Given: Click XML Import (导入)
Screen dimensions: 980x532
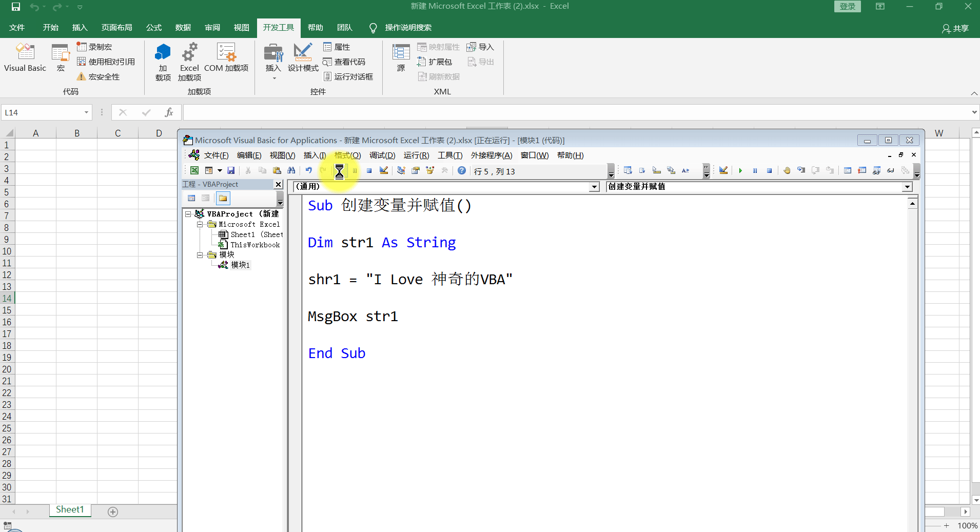Looking at the screenshot, I should [480, 47].
